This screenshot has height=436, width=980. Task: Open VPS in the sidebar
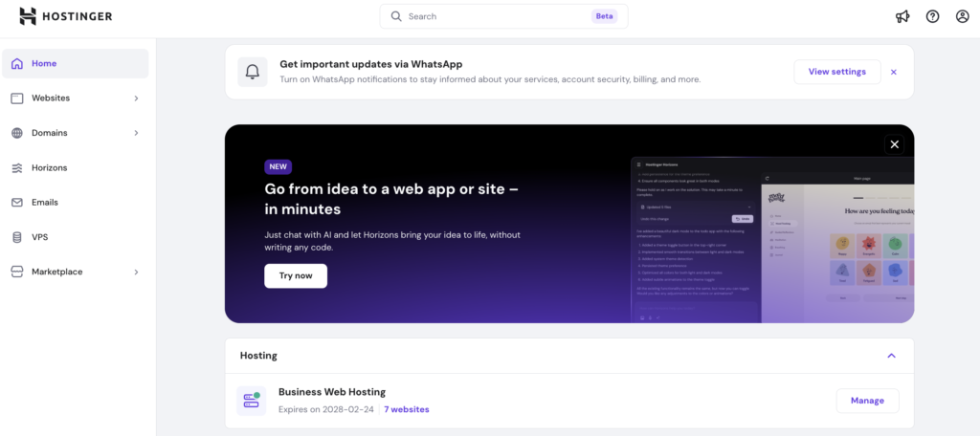tap(76, 237)
